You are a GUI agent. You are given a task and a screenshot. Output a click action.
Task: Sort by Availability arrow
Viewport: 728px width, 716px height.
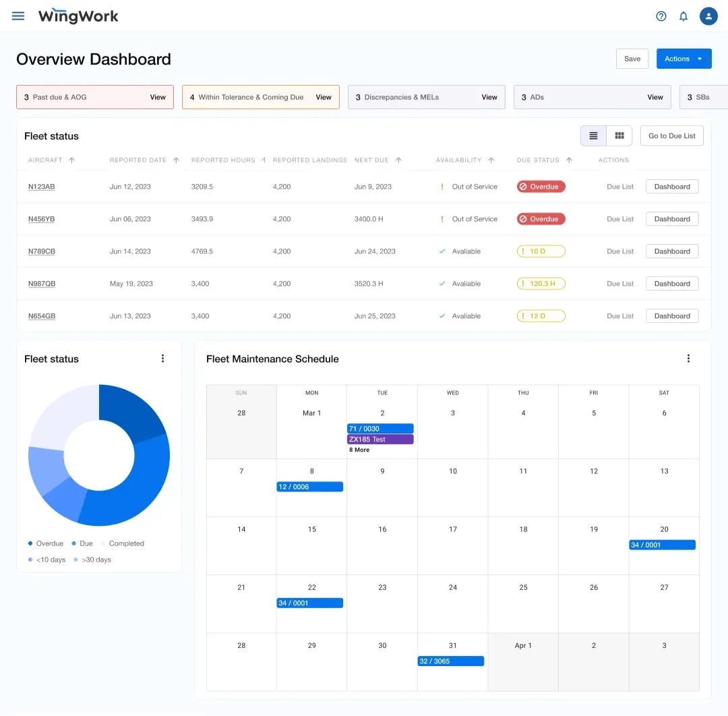(x=491, y=160)
